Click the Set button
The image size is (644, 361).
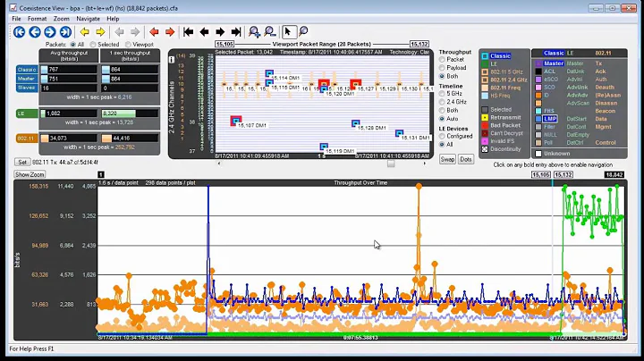coord(22,162)
